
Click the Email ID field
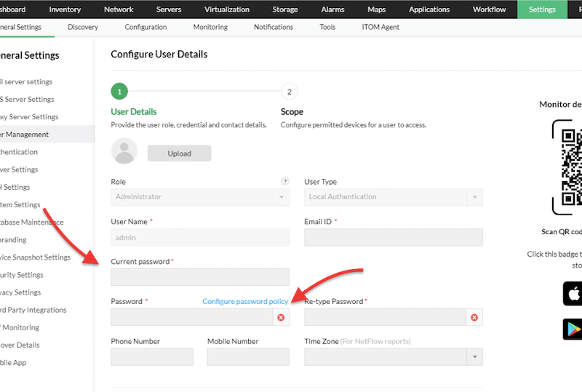[x=394, y=237]
